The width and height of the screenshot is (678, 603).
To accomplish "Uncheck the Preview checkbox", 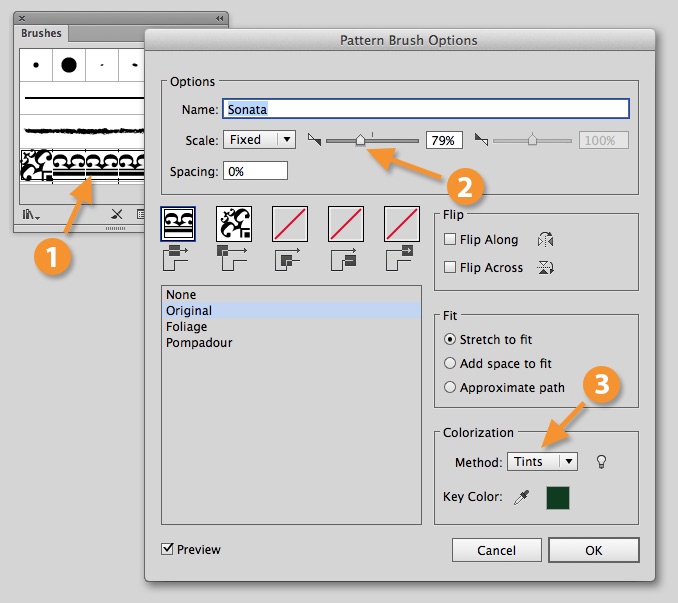I will (x=168, y=549).
